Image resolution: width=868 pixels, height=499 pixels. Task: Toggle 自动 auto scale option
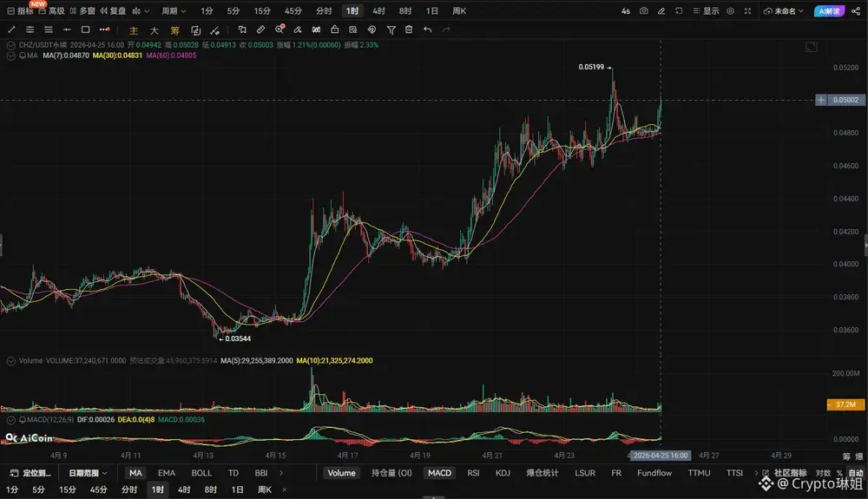856,473
